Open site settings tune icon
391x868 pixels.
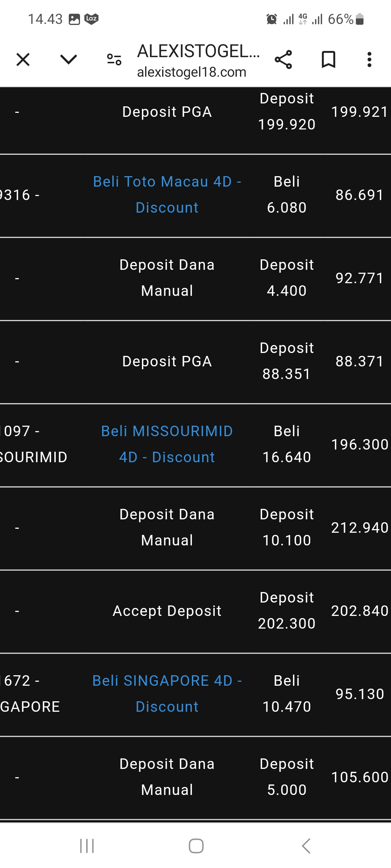[x=114, y=59]
